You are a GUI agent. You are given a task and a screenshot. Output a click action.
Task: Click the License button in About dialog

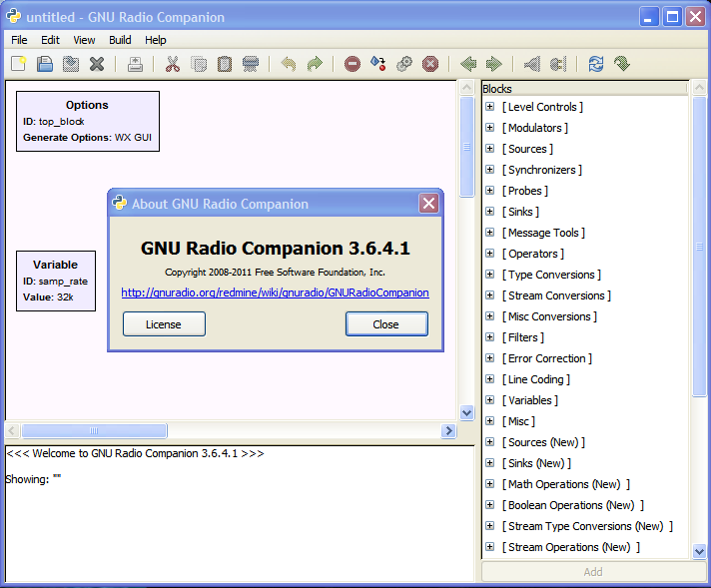click(164, 324)
